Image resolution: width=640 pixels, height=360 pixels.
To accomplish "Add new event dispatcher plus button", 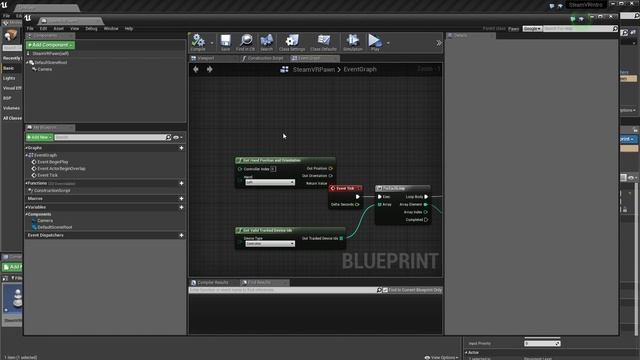I will pyautogui.click(x=181, y=235).
